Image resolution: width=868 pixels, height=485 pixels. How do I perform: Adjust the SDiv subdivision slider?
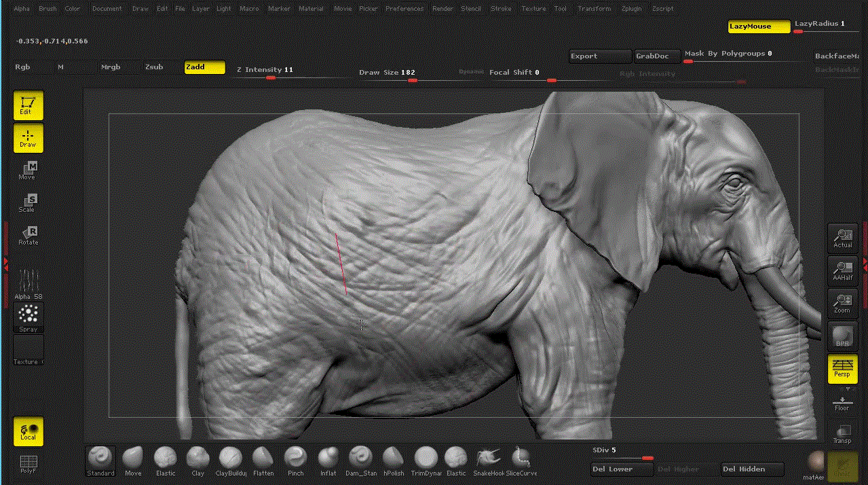(622, 453)
